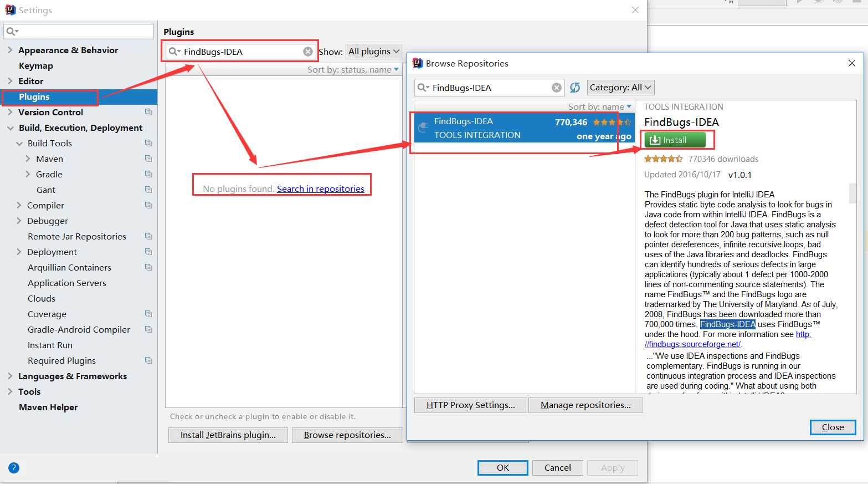The width and height of the screenshot is (868, 484).
Task: Click project-level icon next to Gradle
Action: 148,174
